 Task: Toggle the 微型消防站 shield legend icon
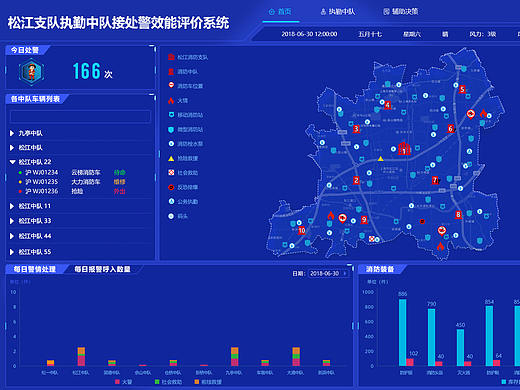click(171, 129)
